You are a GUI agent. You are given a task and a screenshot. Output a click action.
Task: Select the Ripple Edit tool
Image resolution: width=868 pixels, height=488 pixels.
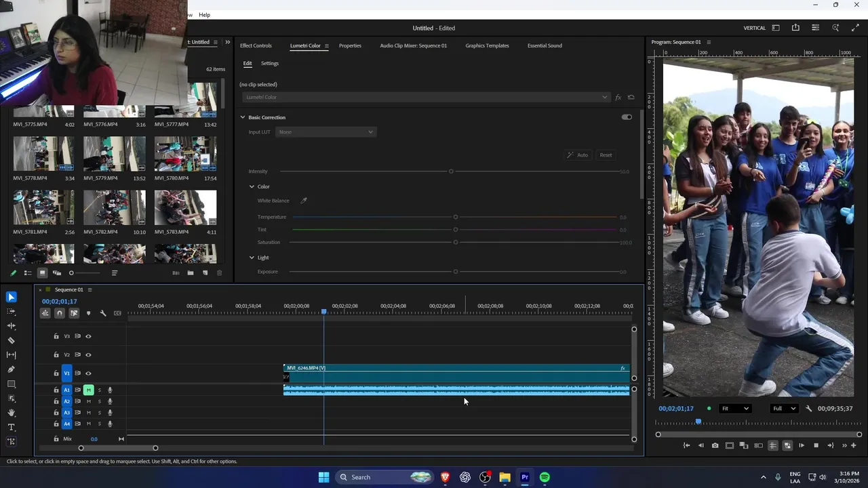[x=11, y=326]
